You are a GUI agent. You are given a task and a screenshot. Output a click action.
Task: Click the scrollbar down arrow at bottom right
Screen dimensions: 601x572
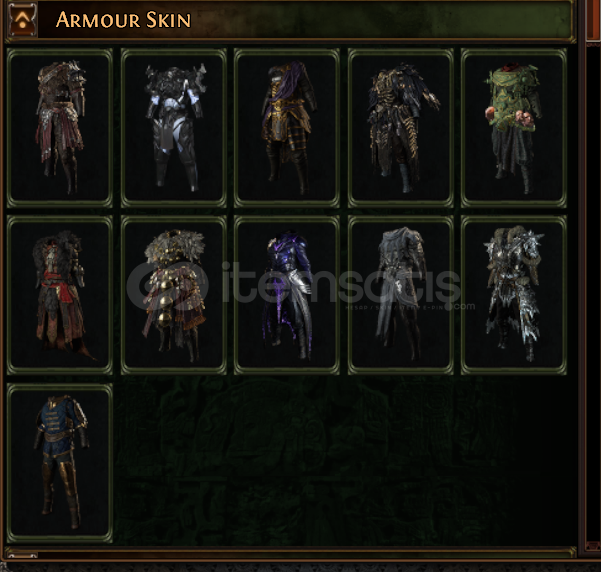(x=594, y=546)
